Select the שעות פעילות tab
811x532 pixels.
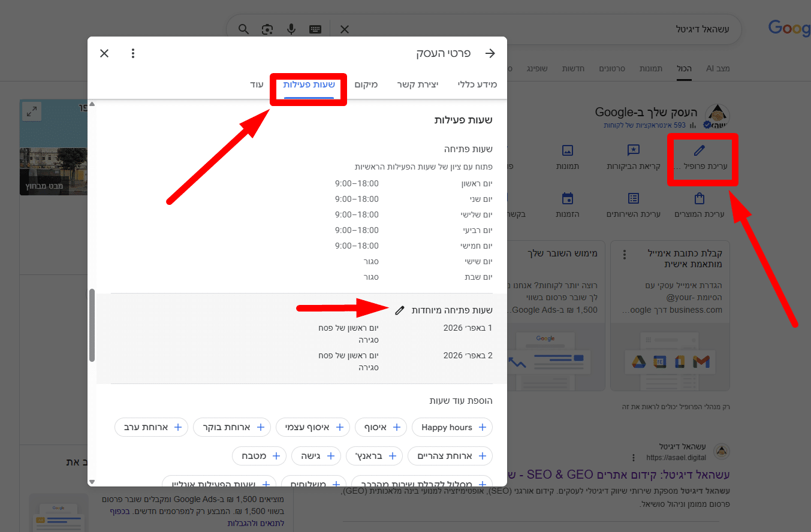(x=309, y=84)
